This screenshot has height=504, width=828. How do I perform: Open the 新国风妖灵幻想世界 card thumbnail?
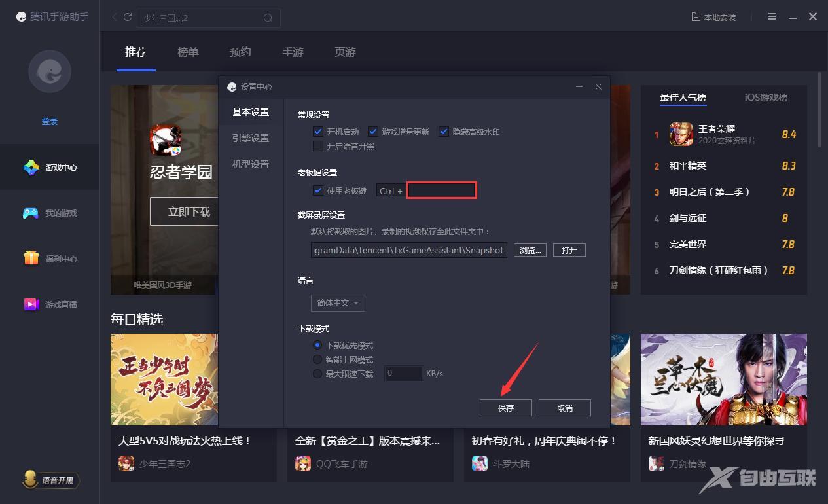pyautogui.click(x=724, y=380)
